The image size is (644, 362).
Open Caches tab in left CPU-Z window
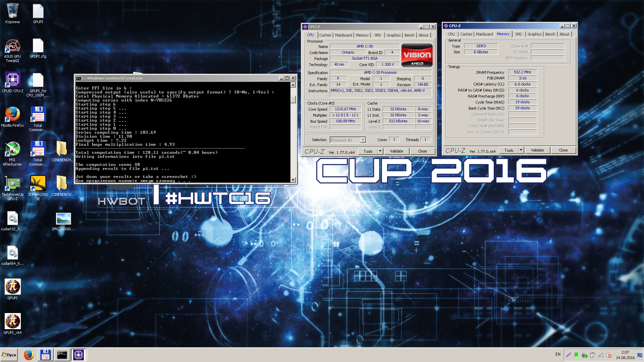point(325,35)
